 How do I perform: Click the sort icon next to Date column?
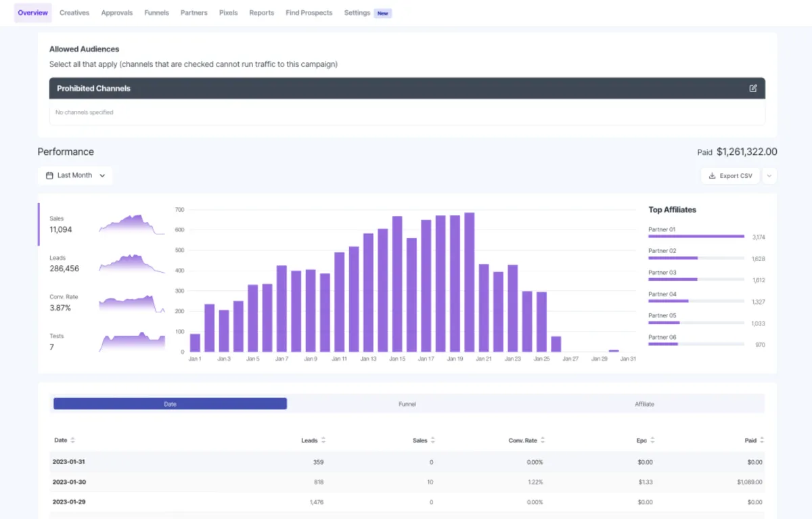tap(72, 440)
